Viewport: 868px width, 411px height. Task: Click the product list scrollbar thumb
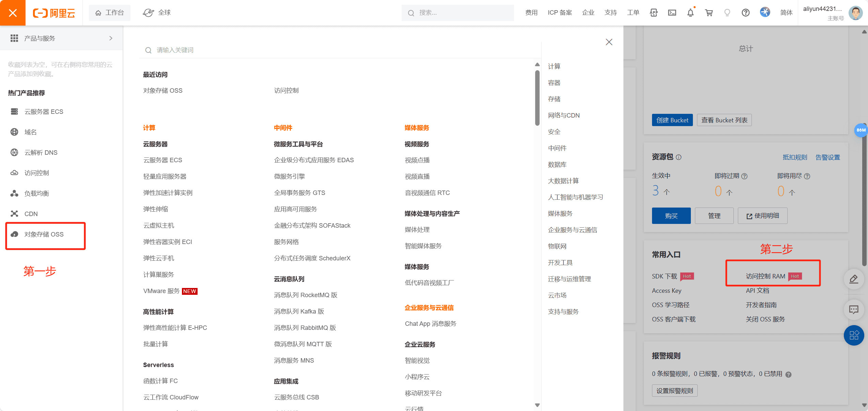(x=537, y=98)
